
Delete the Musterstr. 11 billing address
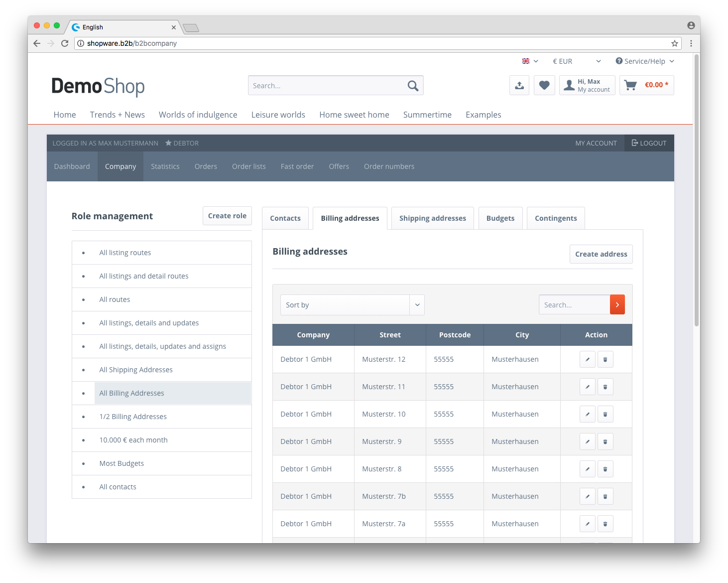[x=606, y=387]
